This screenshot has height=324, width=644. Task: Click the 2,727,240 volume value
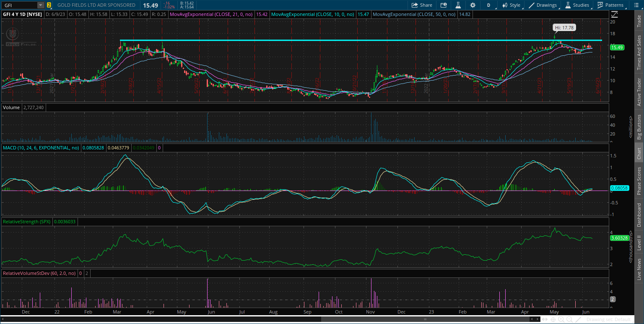point(34,107)
